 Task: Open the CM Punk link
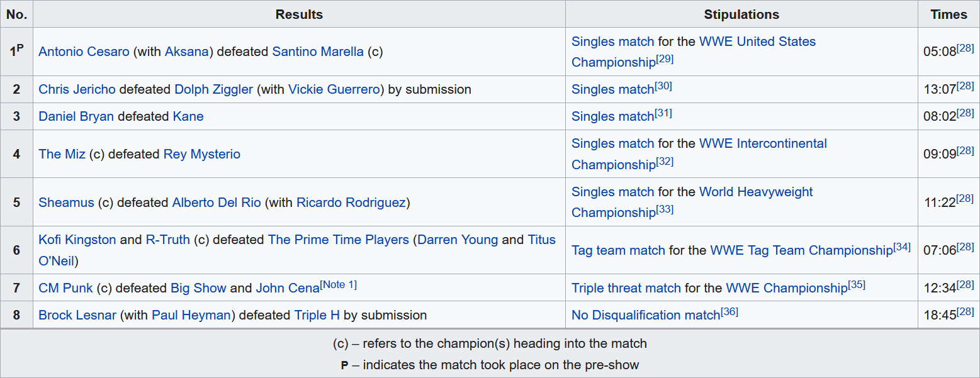click(x=65, y=288)
